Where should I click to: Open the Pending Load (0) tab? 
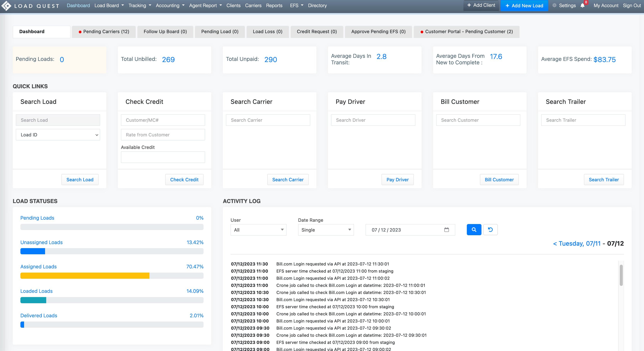pos(220,32)
